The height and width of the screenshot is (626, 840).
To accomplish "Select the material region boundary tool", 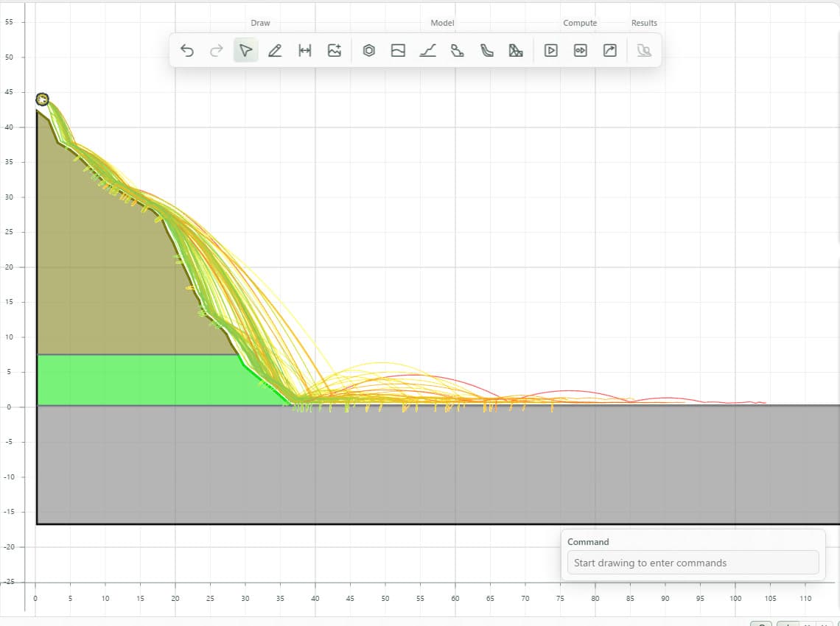I will [x=398, y=50].
